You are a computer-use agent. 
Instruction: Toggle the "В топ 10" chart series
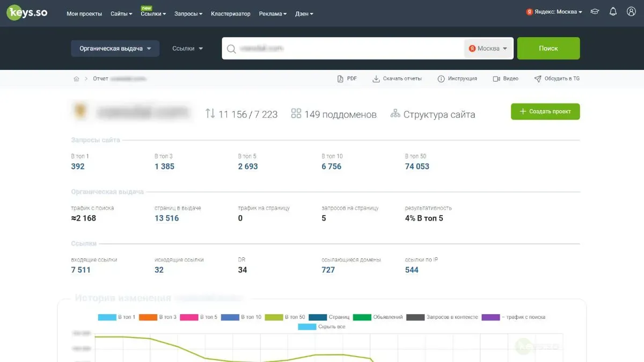point(241,317)
